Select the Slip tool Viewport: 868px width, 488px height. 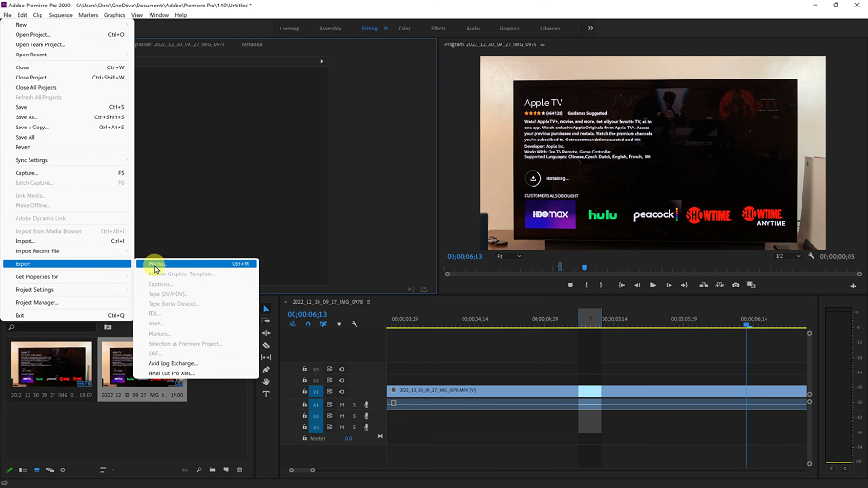(266, 358)
